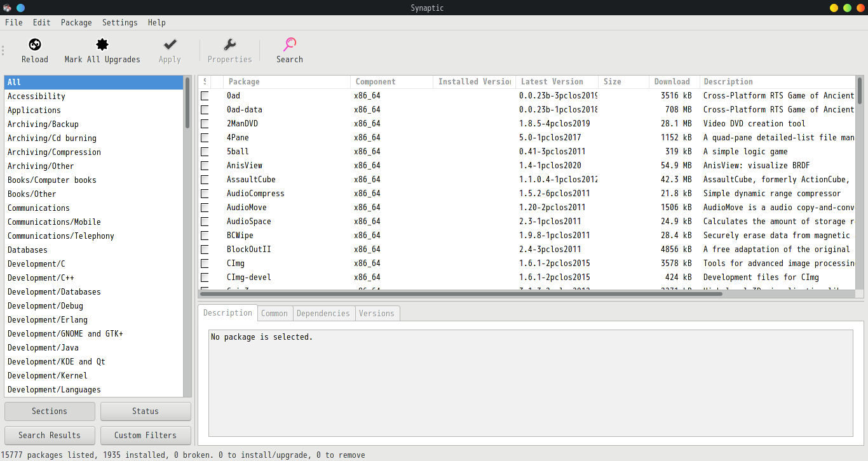Select the BlockOutII package row
868x461 pixels.
(527, 250)
